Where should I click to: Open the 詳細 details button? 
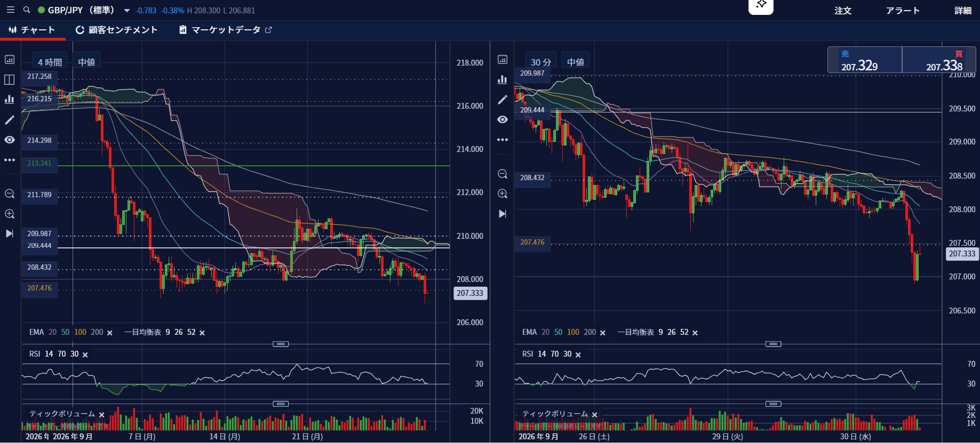[963, 11]
